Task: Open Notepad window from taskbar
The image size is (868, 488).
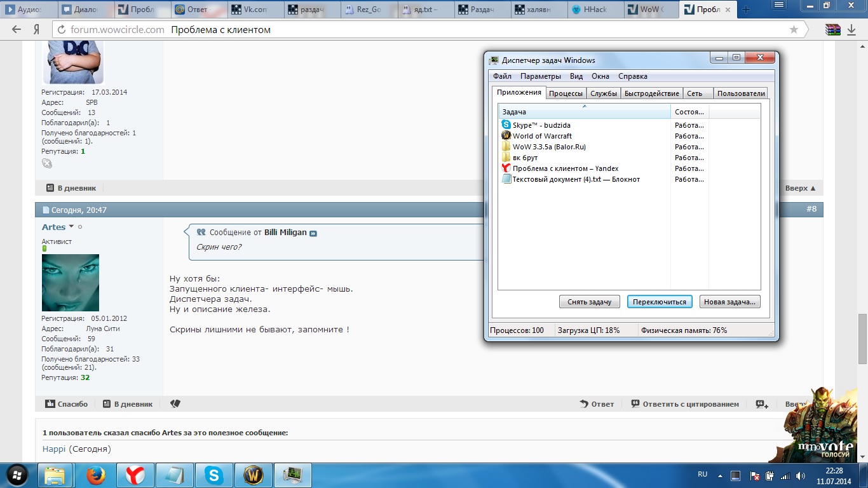Action: (174, 475)
